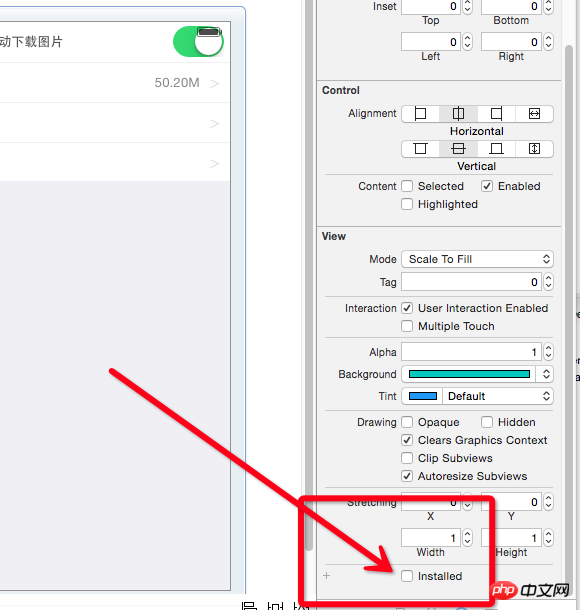Open the 50.20M table row

tap(115, 83)
